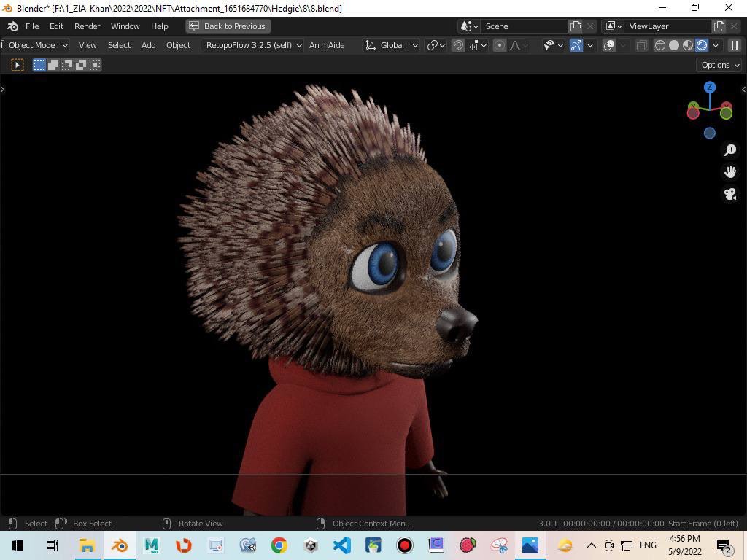Open the viewport shading options dropdown

point(716,45)
